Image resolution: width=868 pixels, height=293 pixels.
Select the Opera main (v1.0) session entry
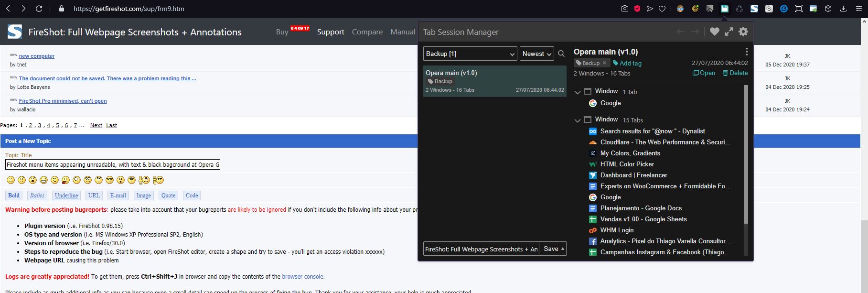click(x=495, y=81)
